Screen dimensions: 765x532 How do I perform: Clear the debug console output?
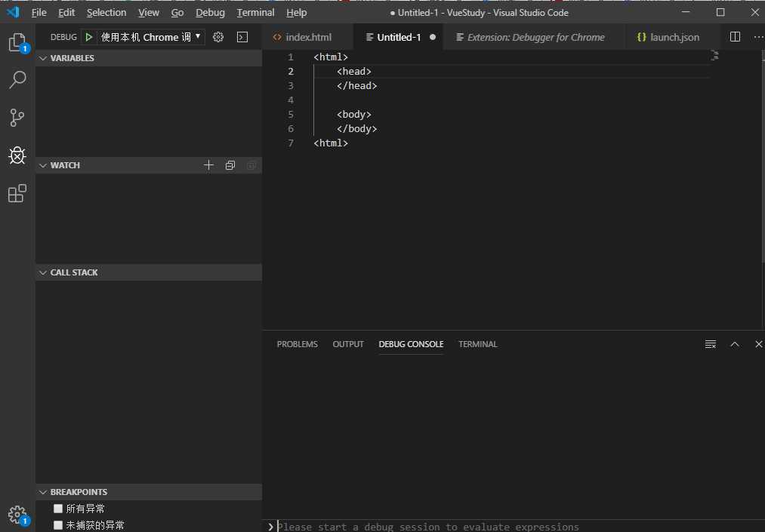click(x=711, y=344)
